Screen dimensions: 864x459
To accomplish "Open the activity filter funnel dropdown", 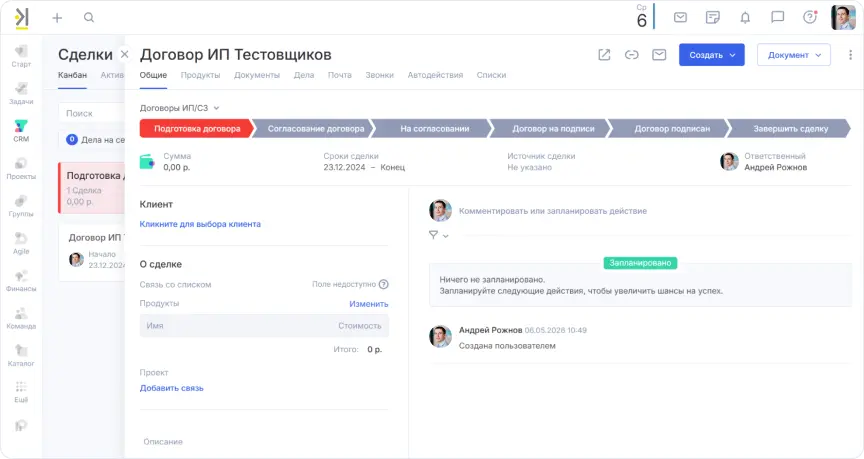I will [439, 235].
